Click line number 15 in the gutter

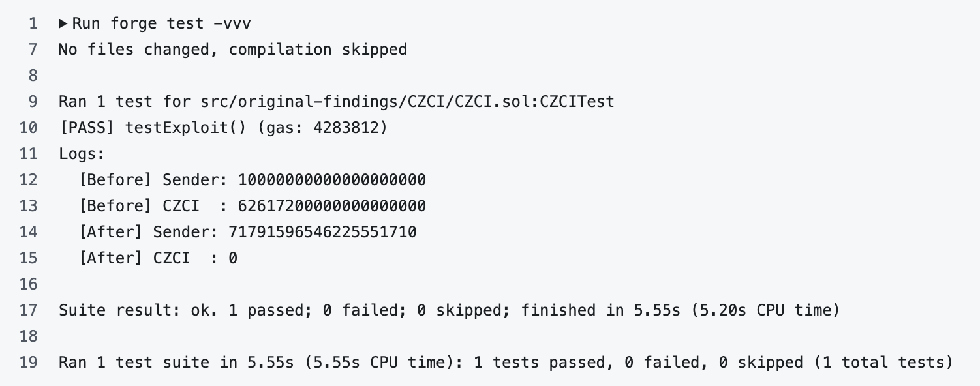(x=29, y=258)
